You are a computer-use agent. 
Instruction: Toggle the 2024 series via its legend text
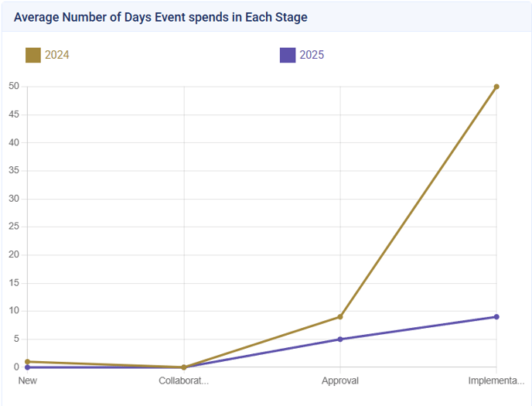pyautogui.click(x=57, y=55)
